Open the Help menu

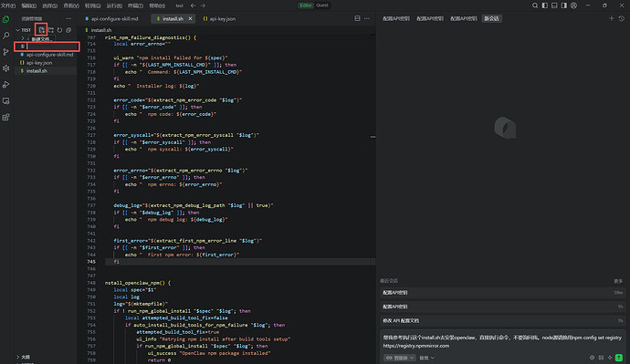157,5
